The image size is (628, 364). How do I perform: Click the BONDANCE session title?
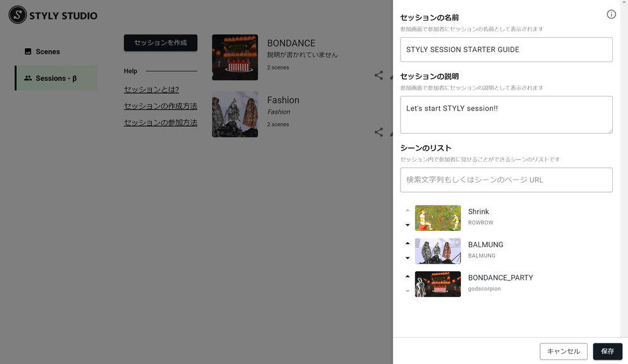[291, 43]
